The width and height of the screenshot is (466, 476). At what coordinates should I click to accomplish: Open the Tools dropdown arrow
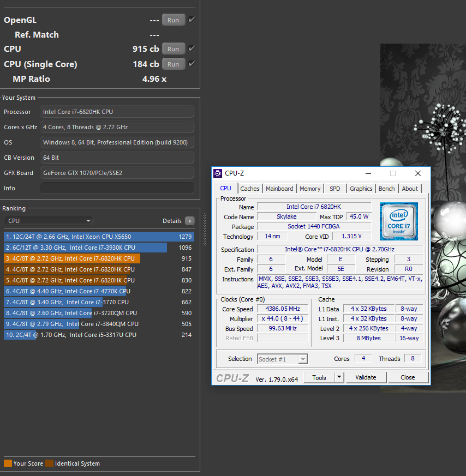[339, 377]
